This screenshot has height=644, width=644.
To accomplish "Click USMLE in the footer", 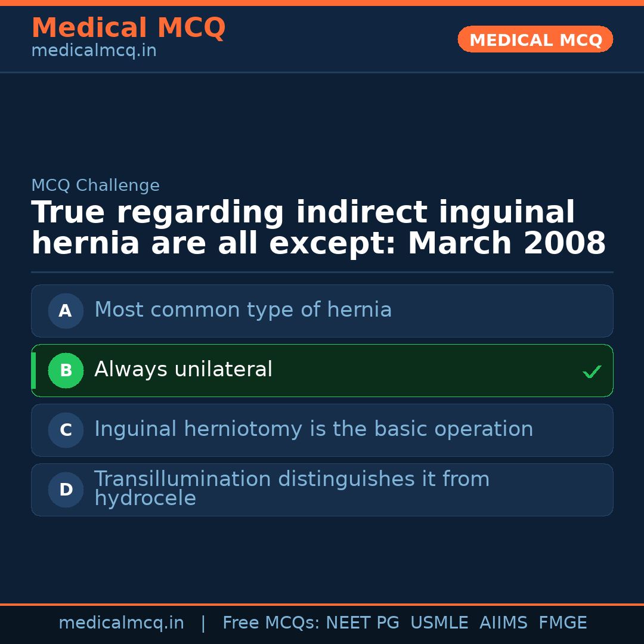I will click(439, 623).
